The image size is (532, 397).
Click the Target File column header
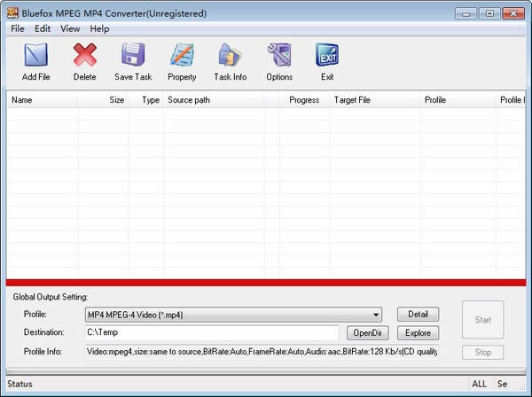374,100
